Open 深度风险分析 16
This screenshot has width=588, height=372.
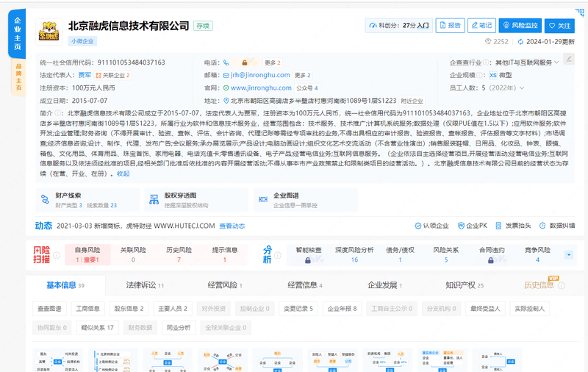(354, 254)
